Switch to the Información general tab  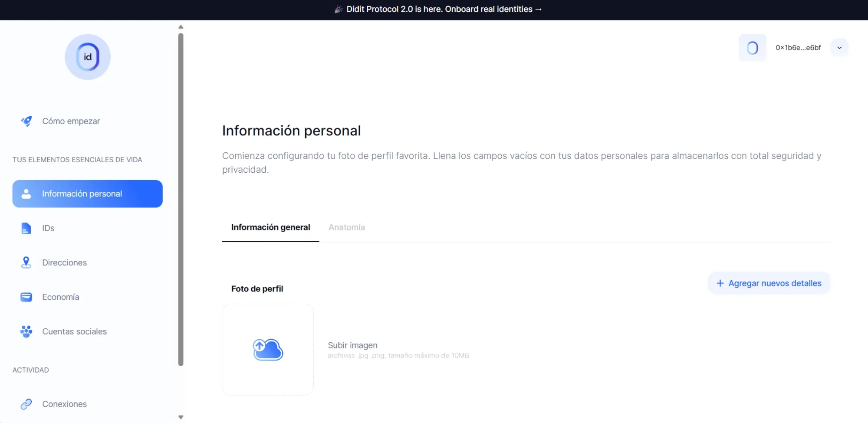tap(270, 227)
